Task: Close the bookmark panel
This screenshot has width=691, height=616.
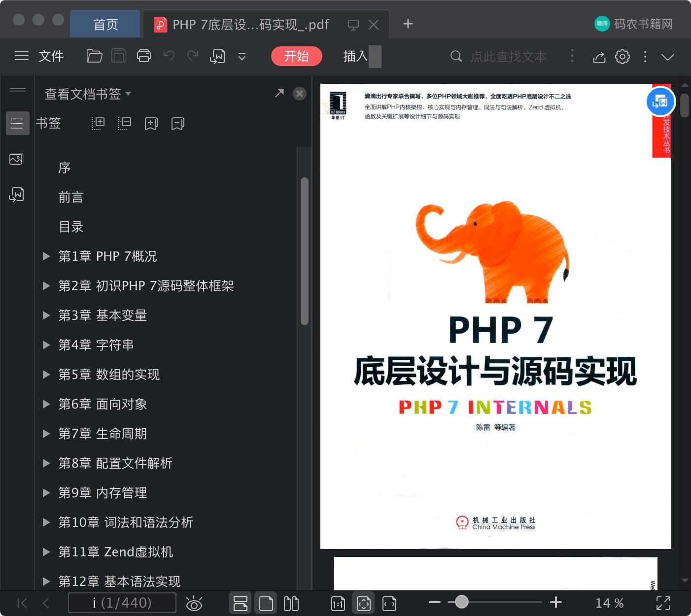Action: tap(300, 94)
